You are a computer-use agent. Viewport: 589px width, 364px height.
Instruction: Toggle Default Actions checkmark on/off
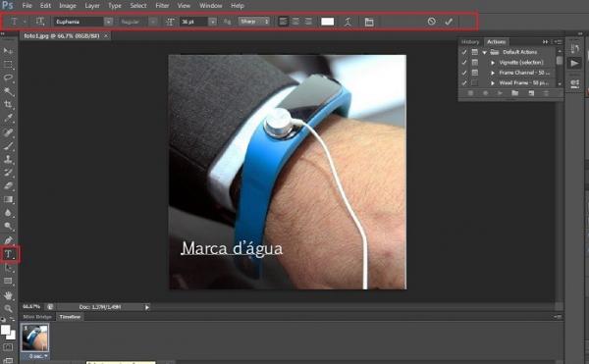click(x=464, y=52)
